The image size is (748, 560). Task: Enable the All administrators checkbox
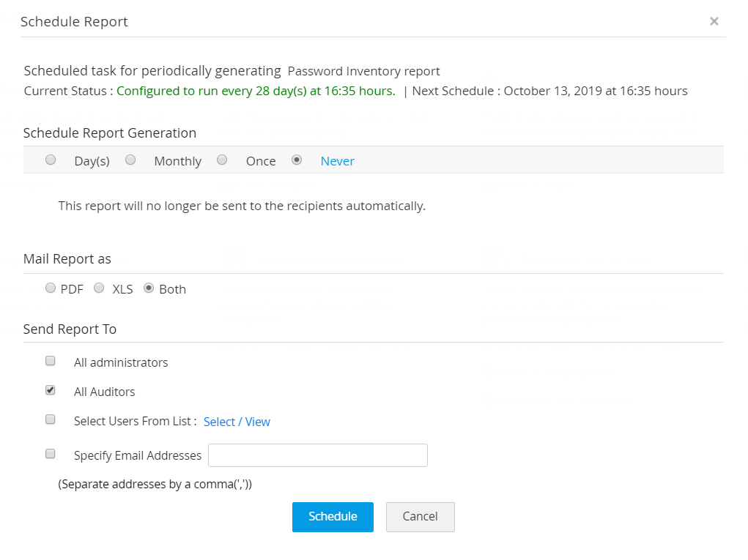pyautogui.click(x=51, y=361)
